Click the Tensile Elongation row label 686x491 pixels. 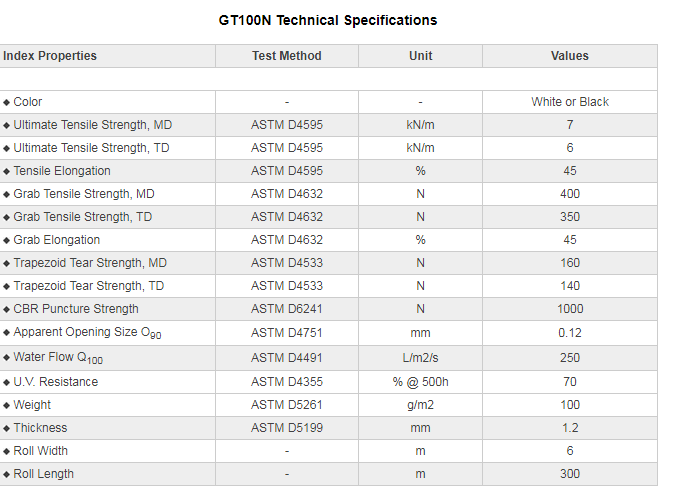click(x=62, y=171)
